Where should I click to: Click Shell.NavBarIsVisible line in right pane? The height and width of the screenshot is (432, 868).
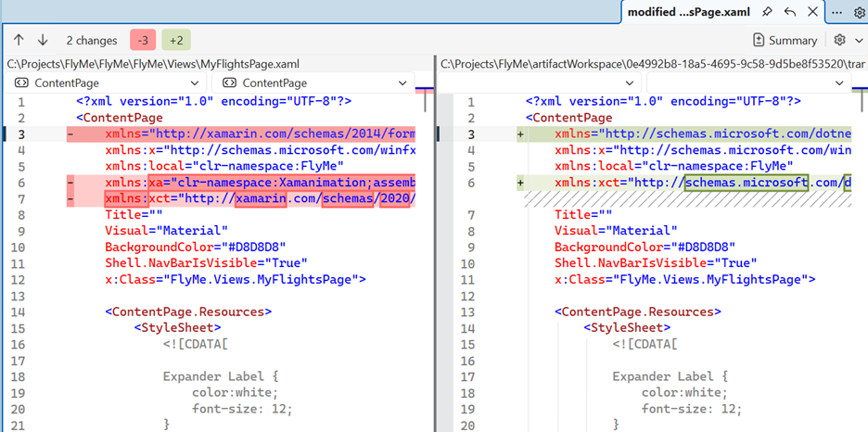(656, 263)
